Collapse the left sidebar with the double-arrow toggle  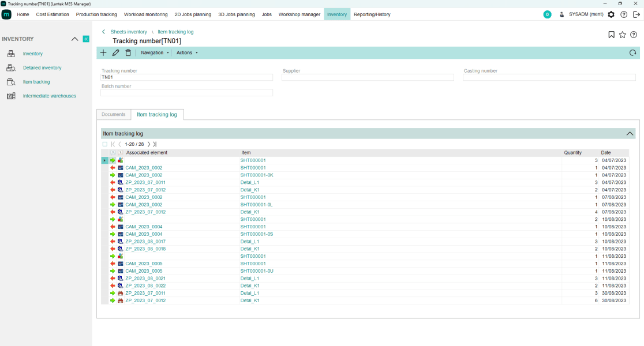click(86, 39)
